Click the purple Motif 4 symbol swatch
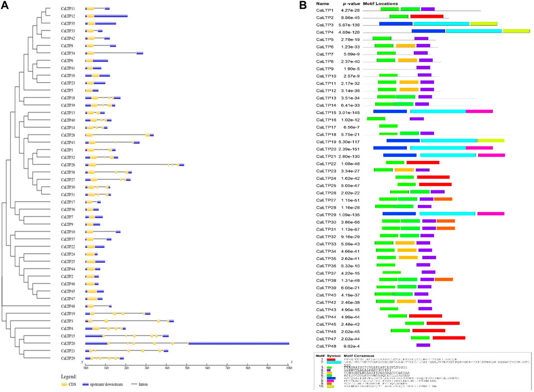Screen dimensions: 534x392 click(x=329, y=370)
